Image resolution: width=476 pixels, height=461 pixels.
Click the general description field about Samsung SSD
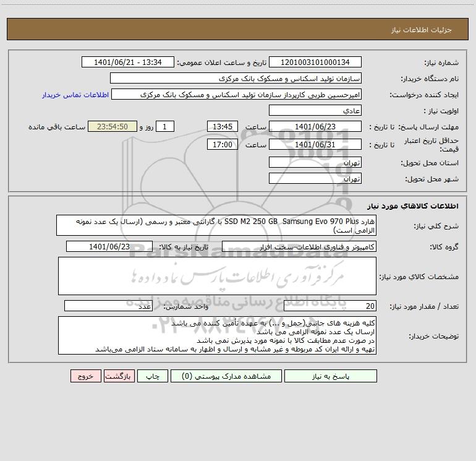tap(216, 225)
